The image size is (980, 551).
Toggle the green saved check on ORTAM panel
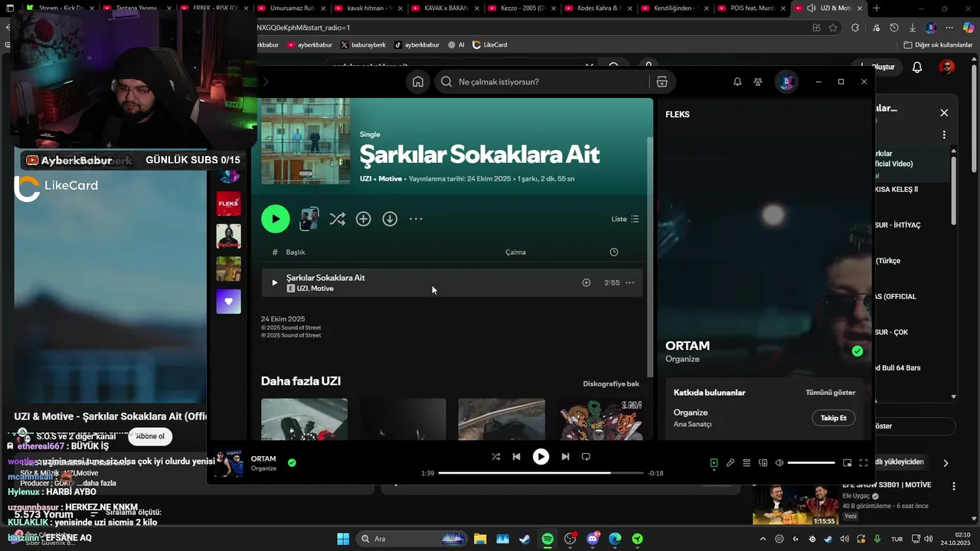pos(857,351)
